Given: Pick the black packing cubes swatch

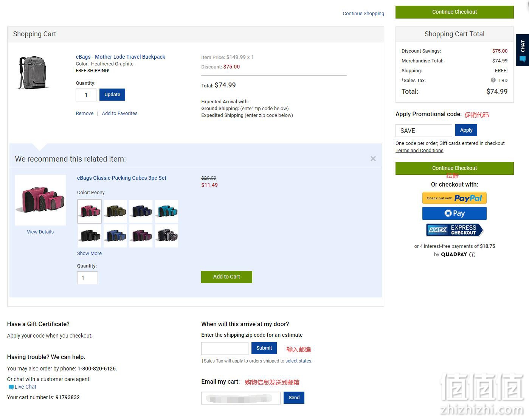Looking at the screenshot, I should pyautogui.click(x=90, y=236).
